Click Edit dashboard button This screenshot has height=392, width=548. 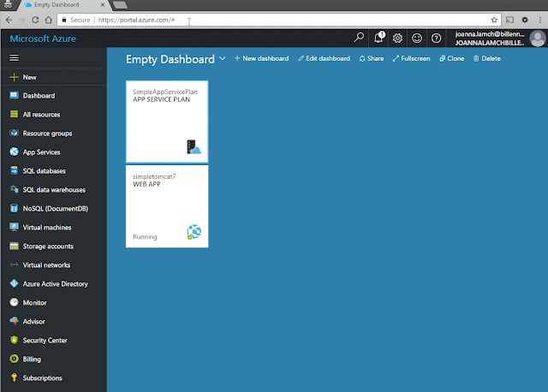tap(324, 58)
